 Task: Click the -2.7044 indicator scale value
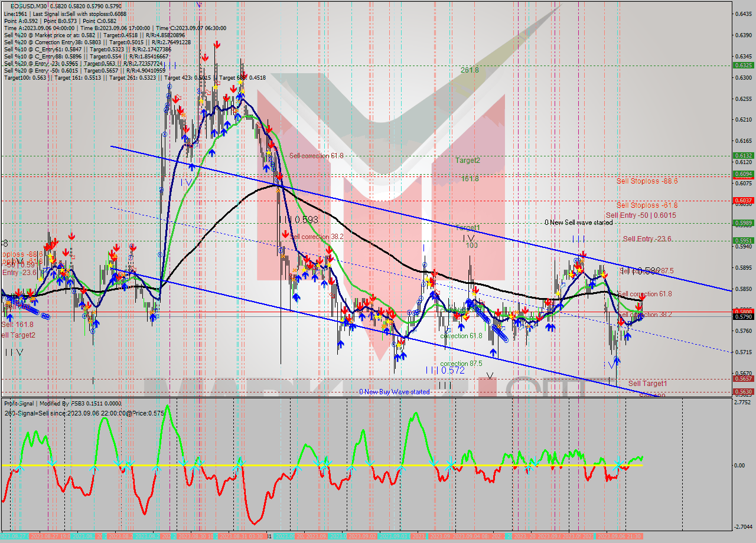click(742, 526)
